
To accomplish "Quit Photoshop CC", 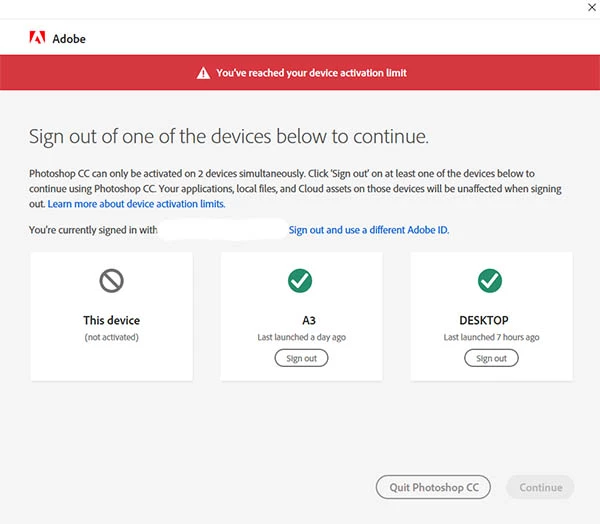I will pyautogui.click(x=434, y=487).
